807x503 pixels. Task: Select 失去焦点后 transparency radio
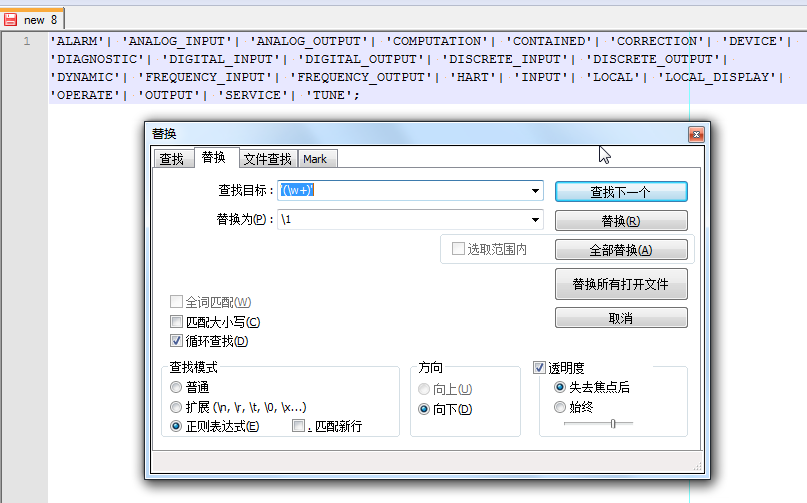click(560, 387)
